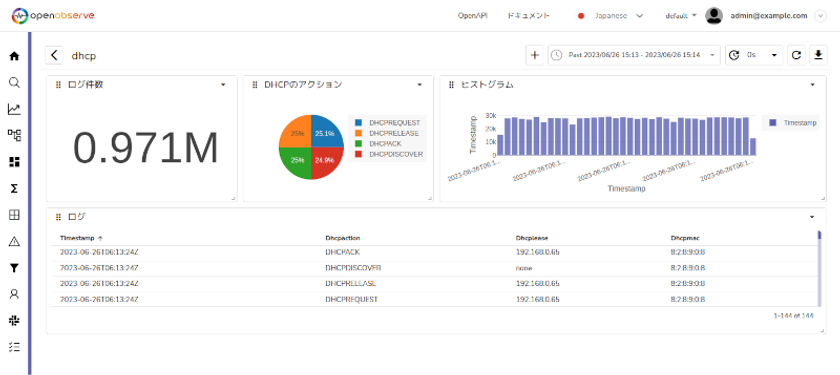
Task: Open the Logs search sidebar icon
Action: (14, 82)
